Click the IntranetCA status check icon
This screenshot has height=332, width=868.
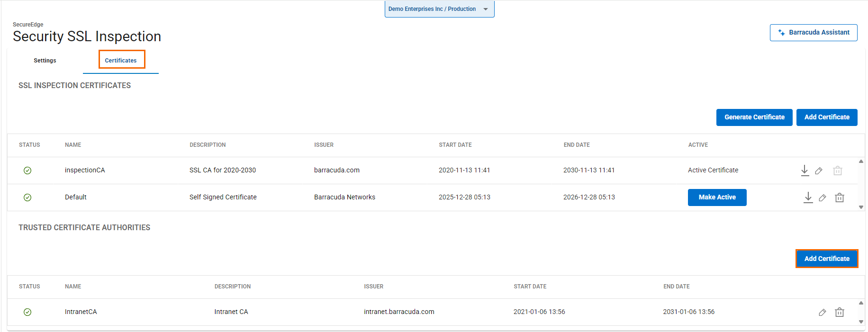27,312
